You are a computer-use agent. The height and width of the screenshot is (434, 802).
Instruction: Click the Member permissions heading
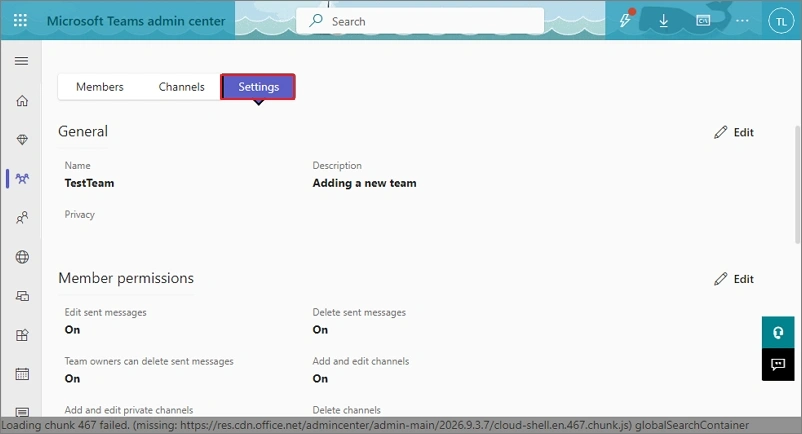click(126, 278)
